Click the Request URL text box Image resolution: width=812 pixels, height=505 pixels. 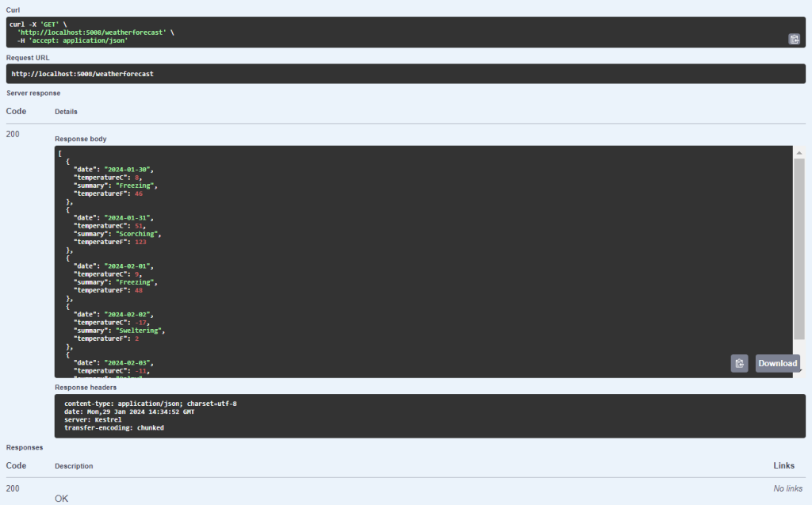tap(406, 74)
